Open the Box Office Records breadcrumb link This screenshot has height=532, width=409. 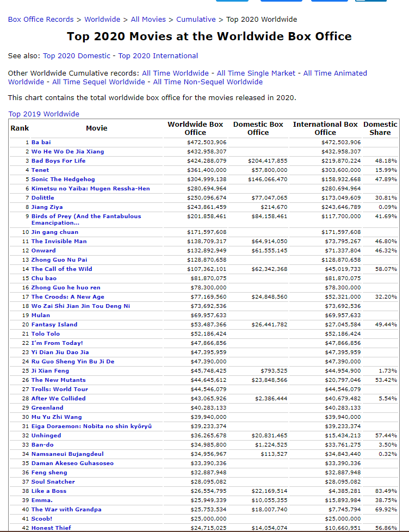[41, 19]
